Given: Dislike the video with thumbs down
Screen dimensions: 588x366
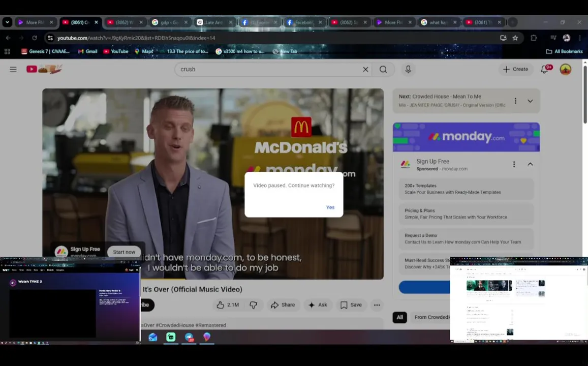Looking at the screenshot, I should [254, 305].
